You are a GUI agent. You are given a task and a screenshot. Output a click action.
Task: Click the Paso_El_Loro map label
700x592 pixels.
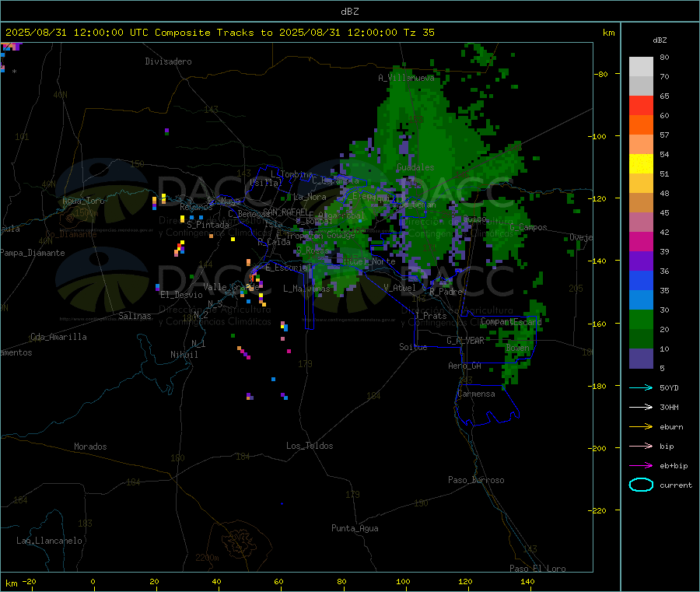pos(537,569)
